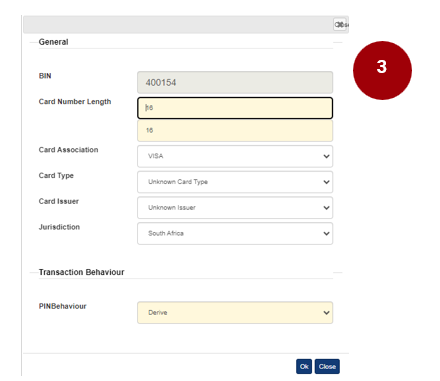Open the Card Association dropdown

click(x=235, y=156)
